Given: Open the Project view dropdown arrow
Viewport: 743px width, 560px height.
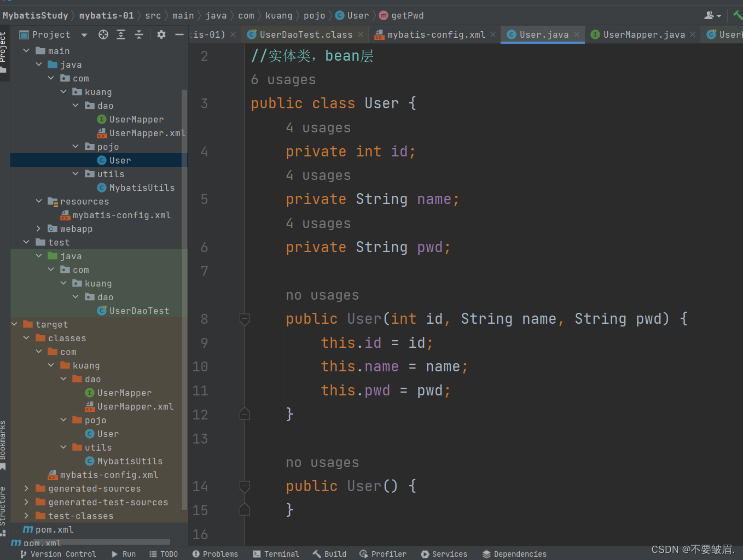Looking at the screenshot, I should [x=84, y=35].
